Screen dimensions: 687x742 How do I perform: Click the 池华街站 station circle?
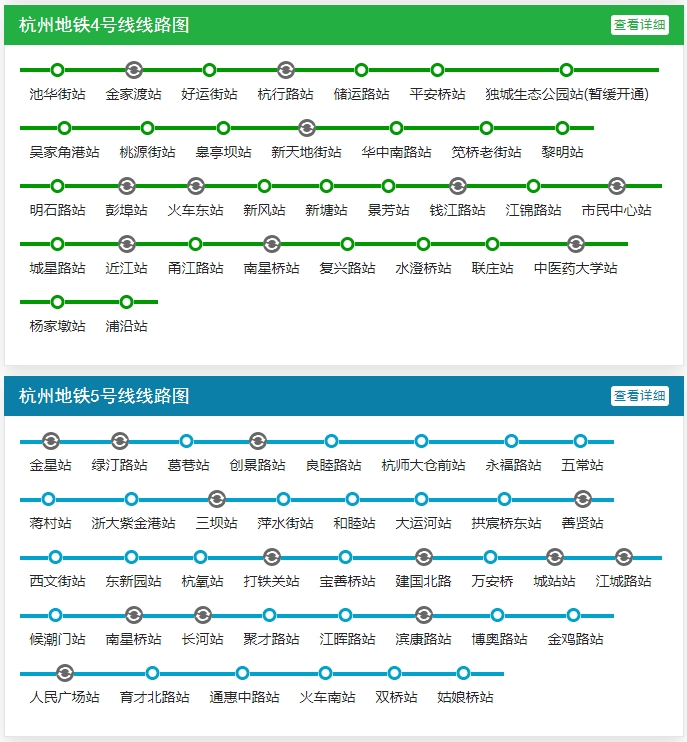(57, 70)
